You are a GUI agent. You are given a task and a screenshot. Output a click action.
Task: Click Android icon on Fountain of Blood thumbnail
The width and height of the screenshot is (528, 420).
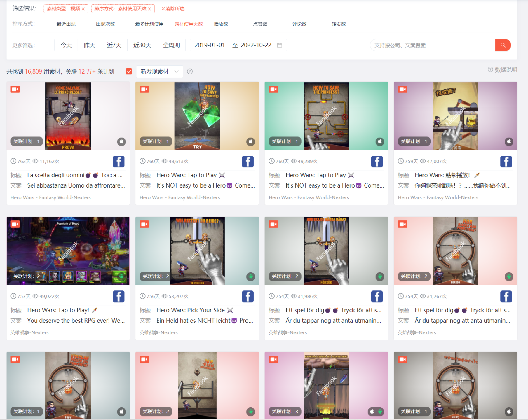tap(121, 276)
